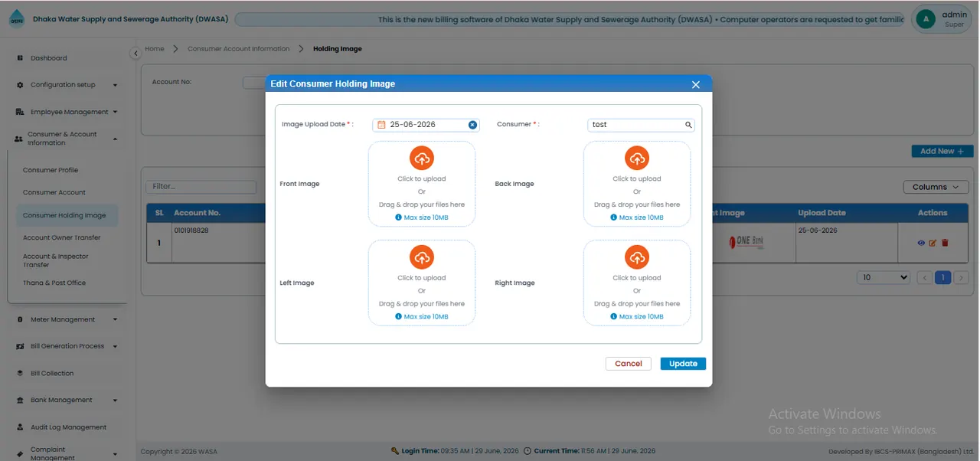
Task: Click the Bill Collection sidebar icon
Action: [20, 374]
